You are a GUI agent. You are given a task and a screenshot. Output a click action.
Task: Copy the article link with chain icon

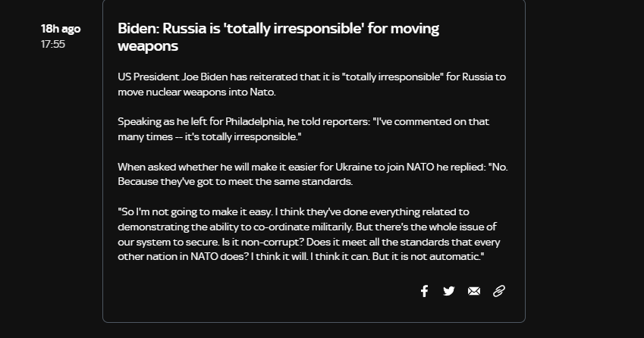(499, 291)
